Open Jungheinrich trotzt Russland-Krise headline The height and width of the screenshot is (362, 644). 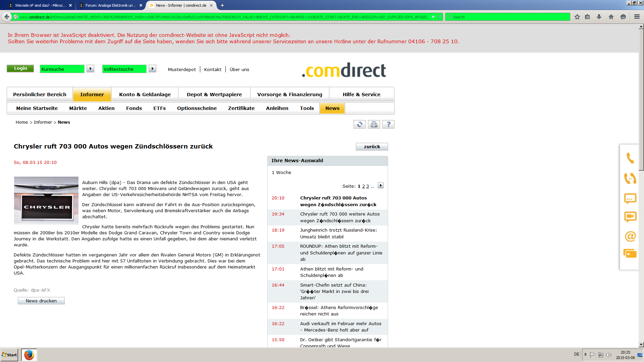tap(338, 233)
